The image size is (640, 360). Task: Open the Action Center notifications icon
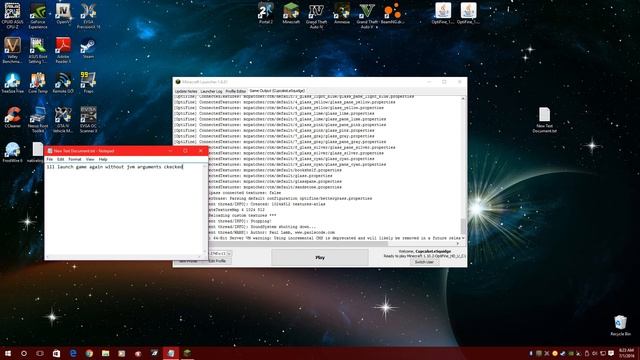pos(611,353)
